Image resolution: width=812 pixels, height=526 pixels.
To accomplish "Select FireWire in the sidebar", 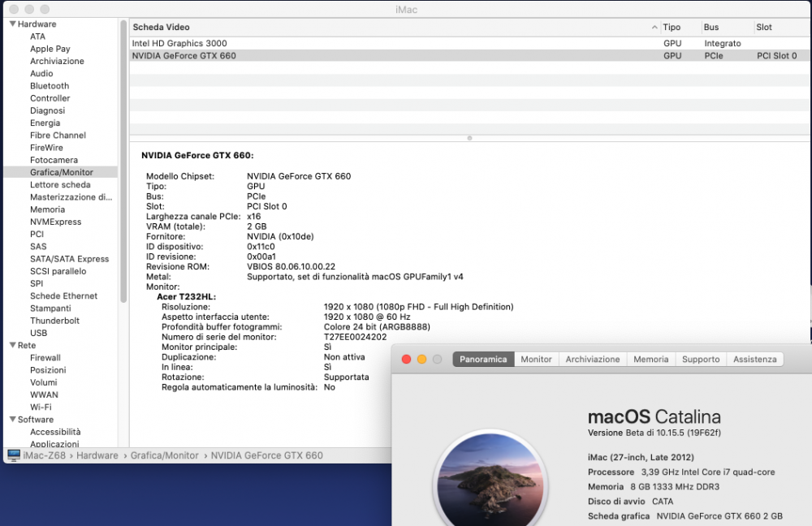I will 46,148.
